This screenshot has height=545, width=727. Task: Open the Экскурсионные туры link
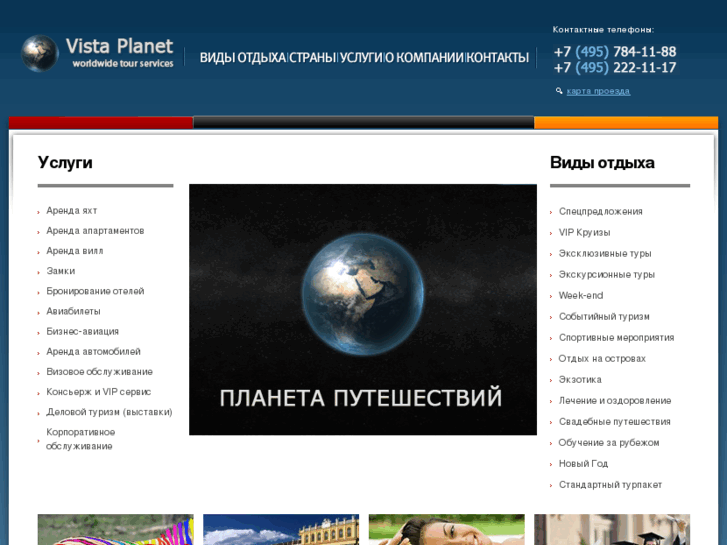(606, 275)
